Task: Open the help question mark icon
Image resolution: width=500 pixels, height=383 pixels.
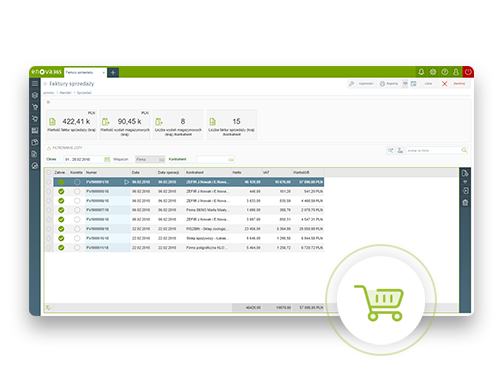Action: (445, 72)
